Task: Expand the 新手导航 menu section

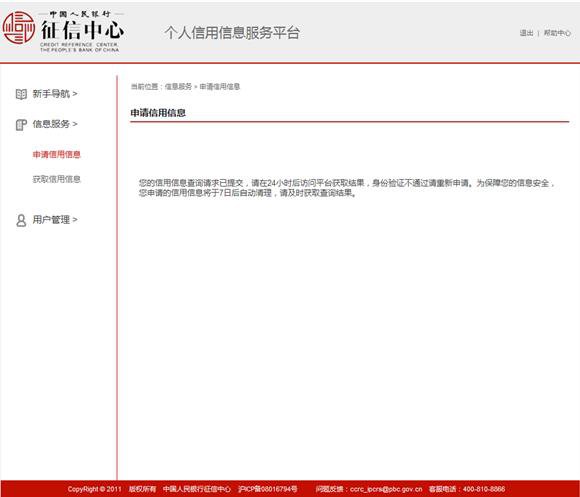Action: click(55, 94)
